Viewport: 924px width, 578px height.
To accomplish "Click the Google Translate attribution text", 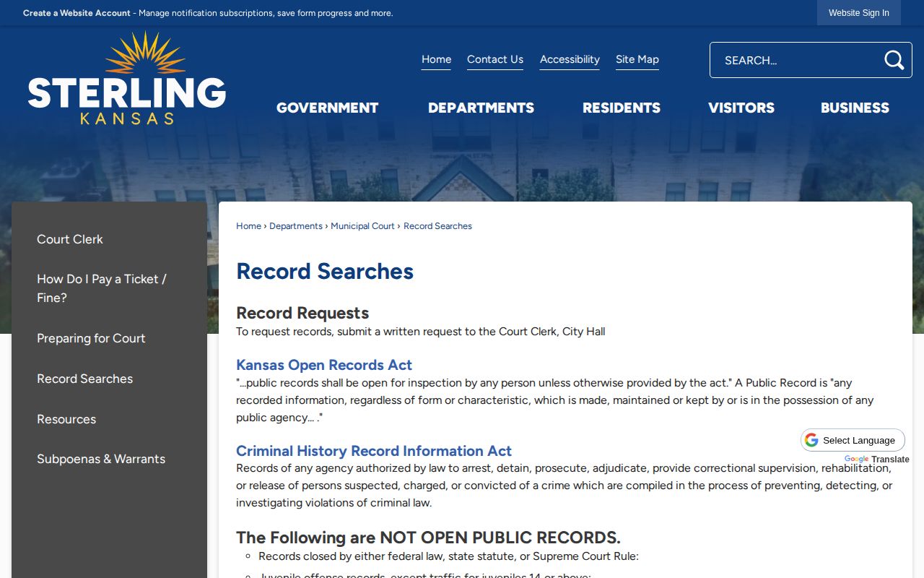I will tap(876, 460).
